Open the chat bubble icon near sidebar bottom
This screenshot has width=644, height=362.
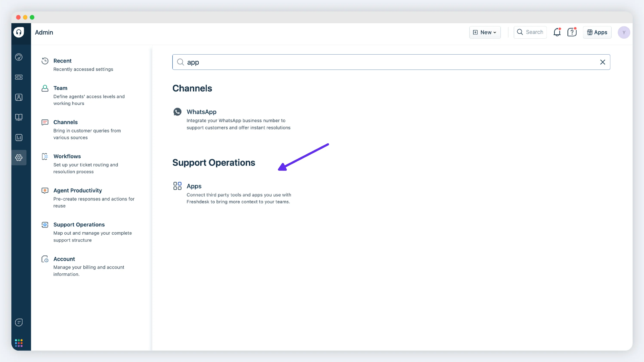click(x=19, y=322)
